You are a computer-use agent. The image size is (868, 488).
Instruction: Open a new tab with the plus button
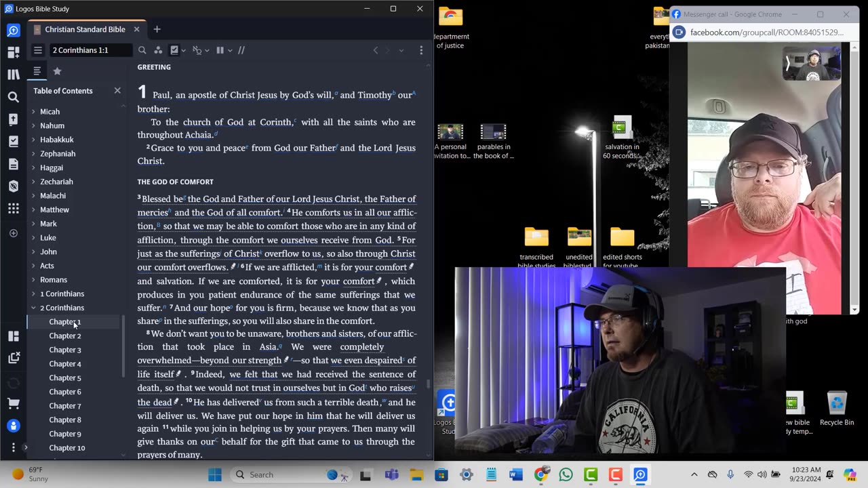(x=157, y=29)
